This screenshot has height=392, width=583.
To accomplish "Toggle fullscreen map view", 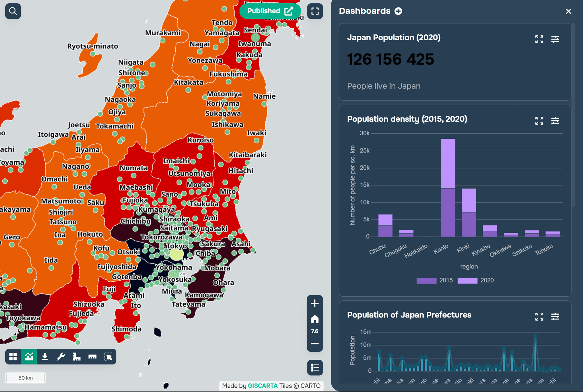I will tap(315, 11).
